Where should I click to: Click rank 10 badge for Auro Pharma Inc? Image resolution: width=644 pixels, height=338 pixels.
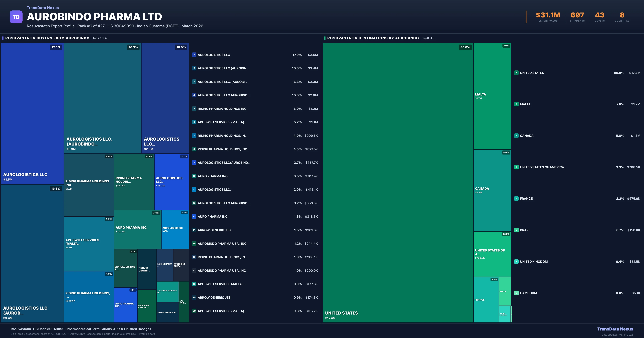pos(194,176)
